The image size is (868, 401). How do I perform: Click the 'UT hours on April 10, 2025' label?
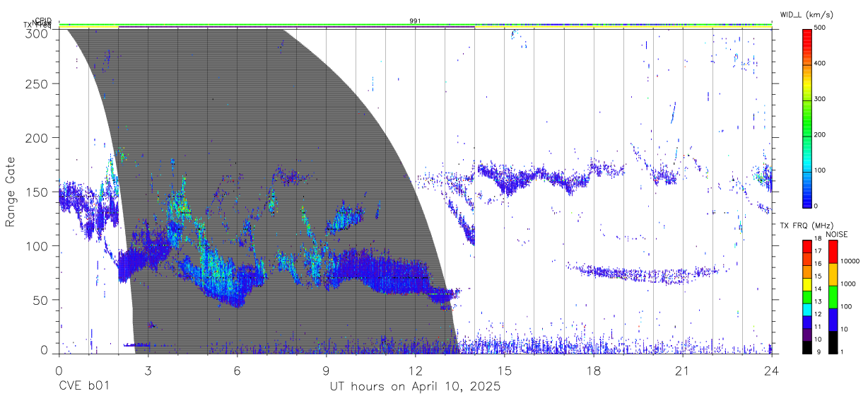coord(415,387)
